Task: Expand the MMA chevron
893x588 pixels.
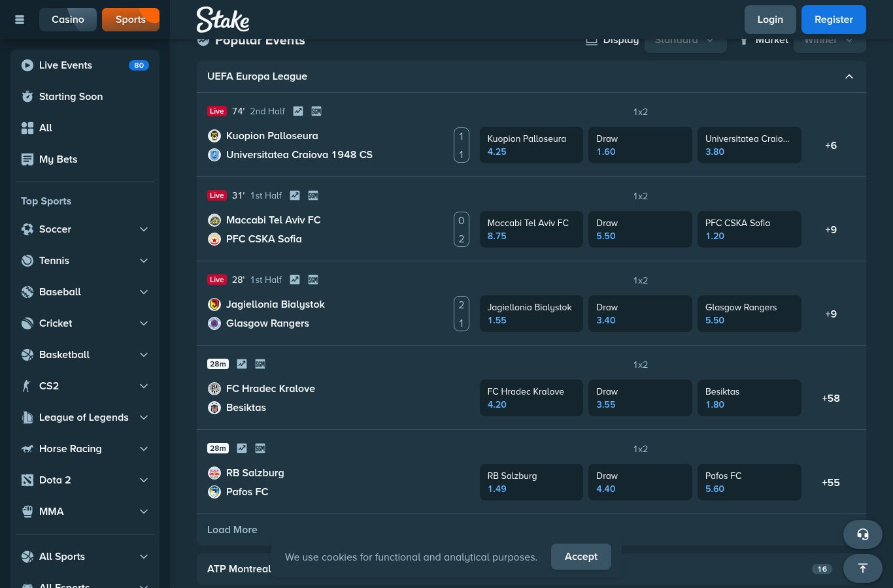Action: 144,512
